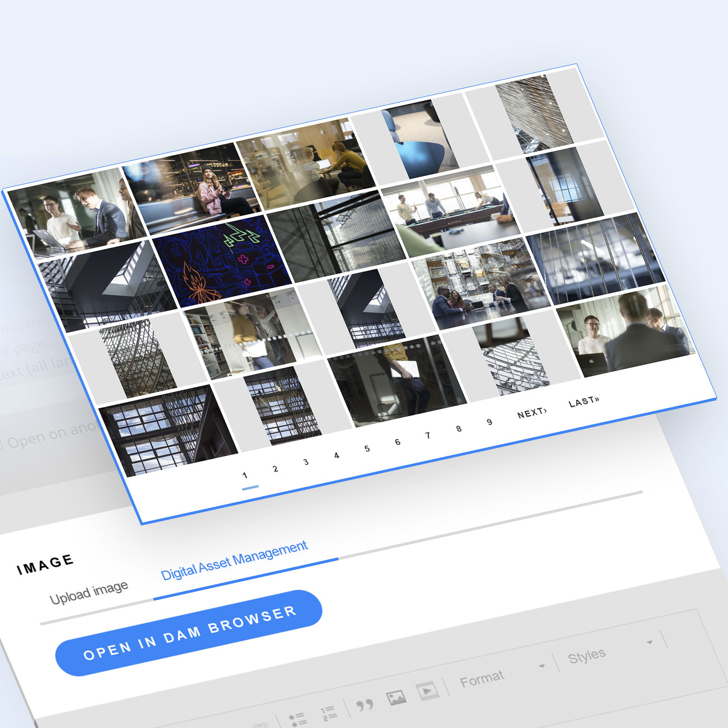Screen dimensions: 728x728
Task: Open the Styles dropdown
Action: click(x=610, y=650)
